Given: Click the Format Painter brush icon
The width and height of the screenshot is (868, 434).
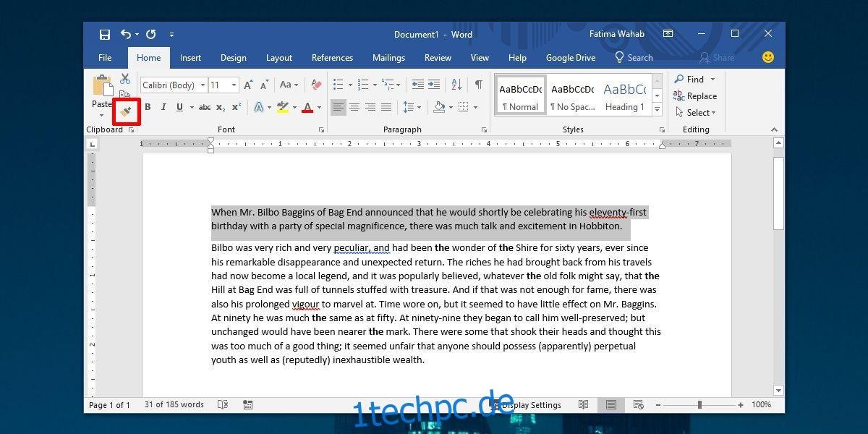Looking at the screenshot, I should pyautogui.click(x=126, y=111).
